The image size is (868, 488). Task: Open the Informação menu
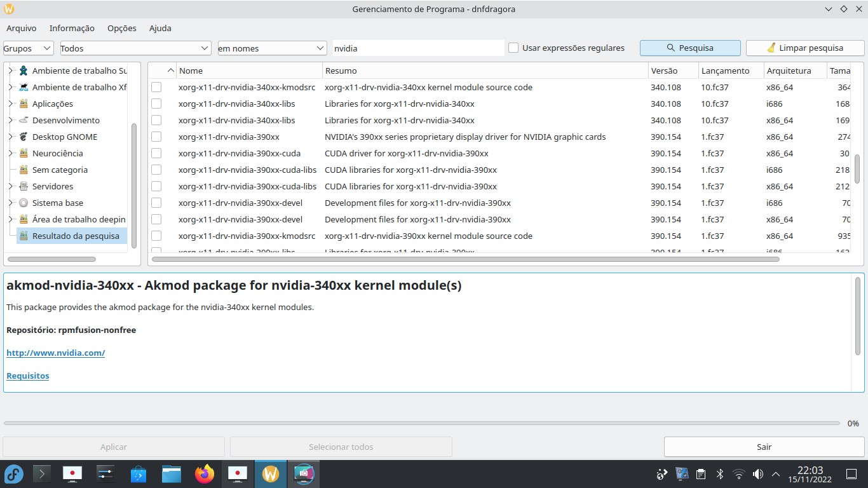point(72,28)
